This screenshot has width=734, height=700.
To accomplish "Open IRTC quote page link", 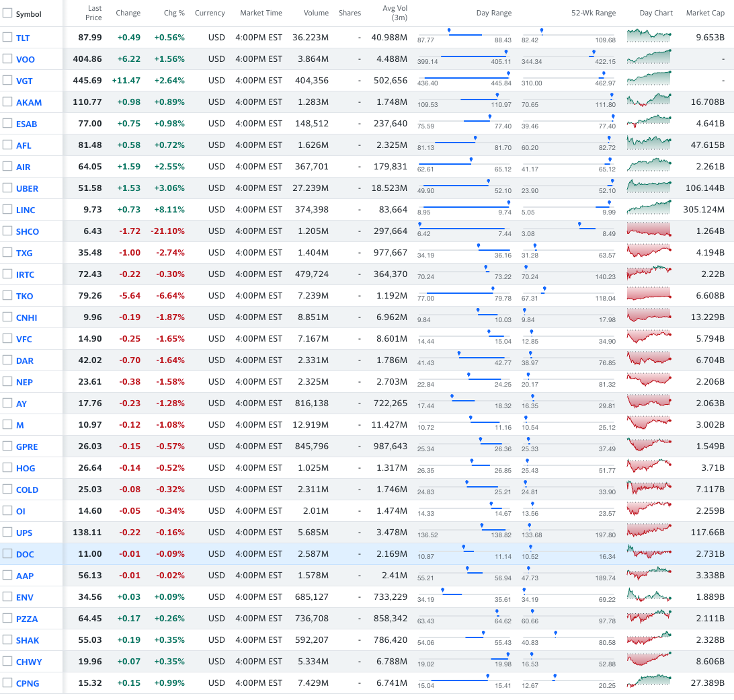I will pos(25,275).
